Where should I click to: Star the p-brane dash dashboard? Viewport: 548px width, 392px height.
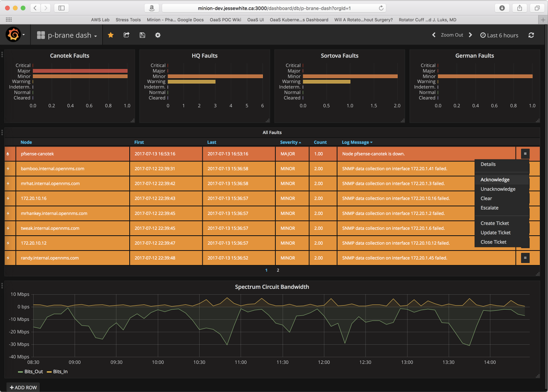[x=111, y=35]
